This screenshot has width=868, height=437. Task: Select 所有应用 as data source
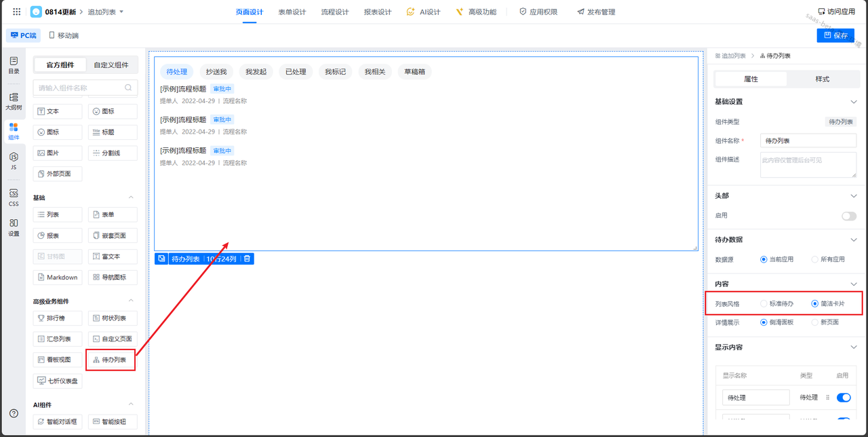815,259
